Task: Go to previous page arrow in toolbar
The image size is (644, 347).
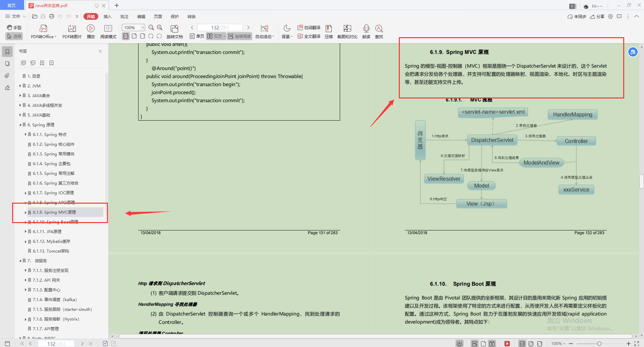Action: tap(192, 27)
